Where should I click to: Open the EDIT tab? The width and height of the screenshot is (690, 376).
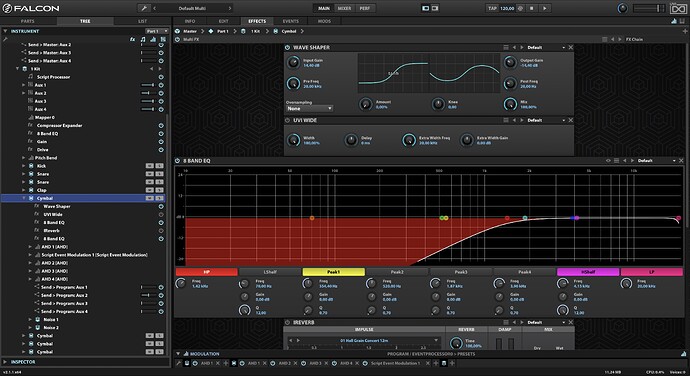tap(224, 21)
